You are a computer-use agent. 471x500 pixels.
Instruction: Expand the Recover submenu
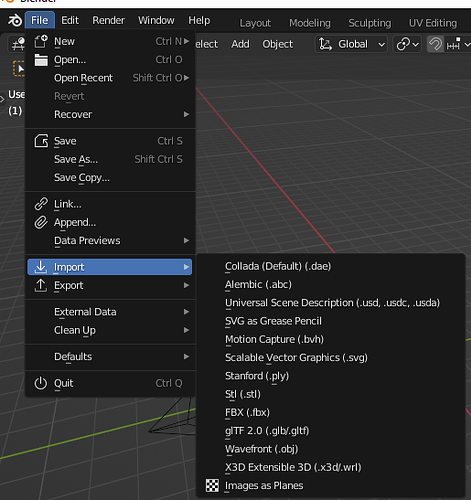pyautogui.click(x=110, y=115)
